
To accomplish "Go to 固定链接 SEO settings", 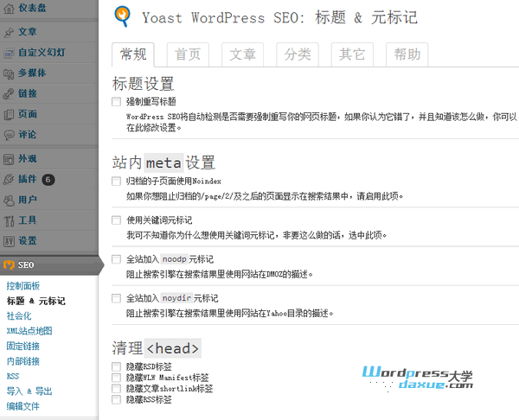I will pyautogui.click(x=23, y=347).
